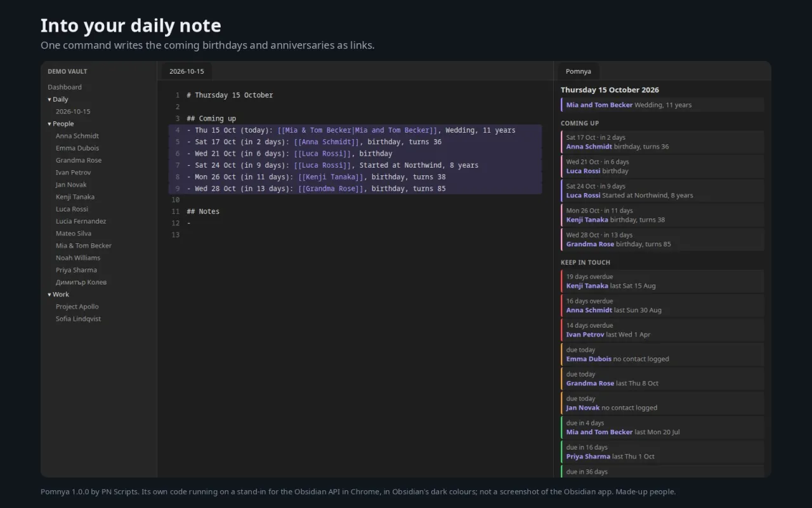
Task: Open Anna Schmidt's note in the file tree
Action: click(77, 136)
